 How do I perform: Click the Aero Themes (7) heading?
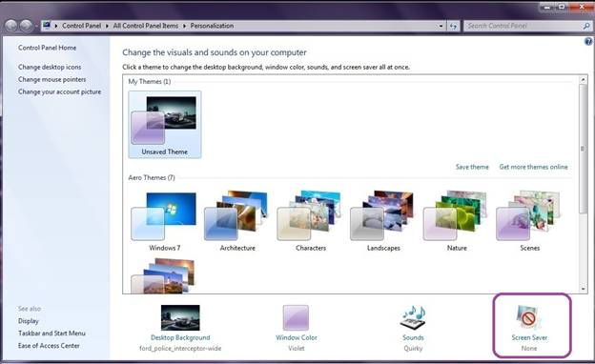(152, 177)
